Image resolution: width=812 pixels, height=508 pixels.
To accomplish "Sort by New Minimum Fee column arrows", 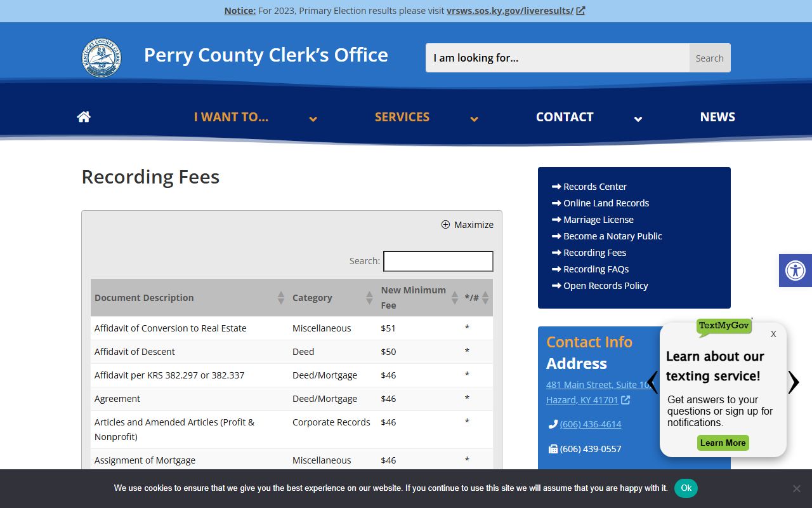I will tap(455, 298).
